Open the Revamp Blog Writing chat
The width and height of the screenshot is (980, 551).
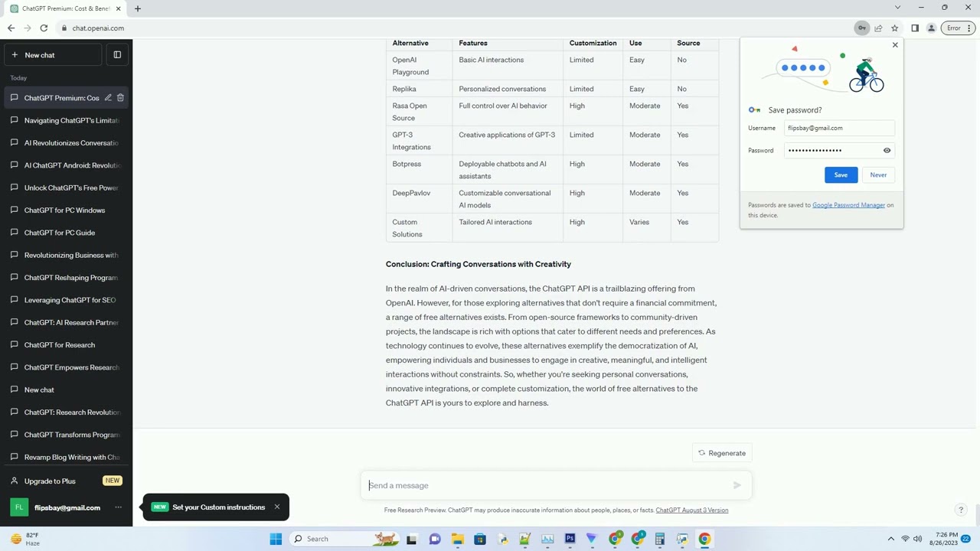point(66,457)
